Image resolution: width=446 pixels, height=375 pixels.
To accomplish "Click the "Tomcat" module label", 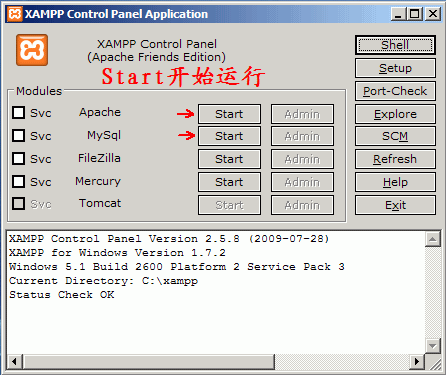I will coord(100,203).
